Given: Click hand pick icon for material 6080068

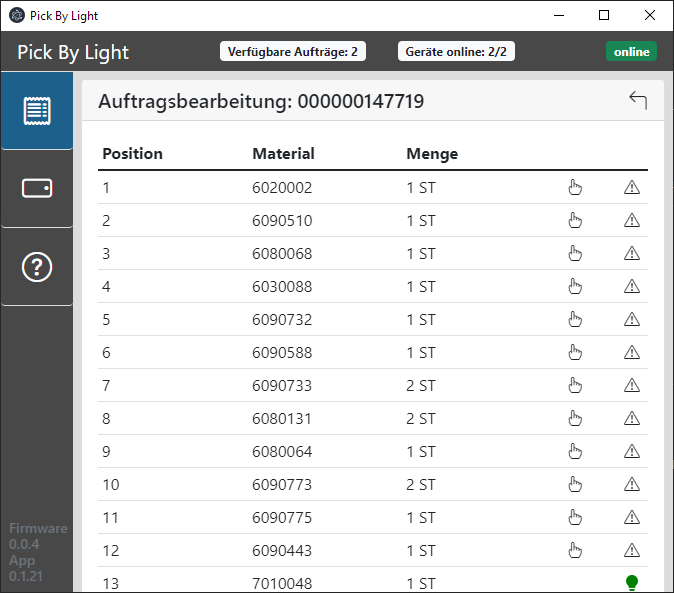Looking at the screenshot, I should [x=575, y=253].
